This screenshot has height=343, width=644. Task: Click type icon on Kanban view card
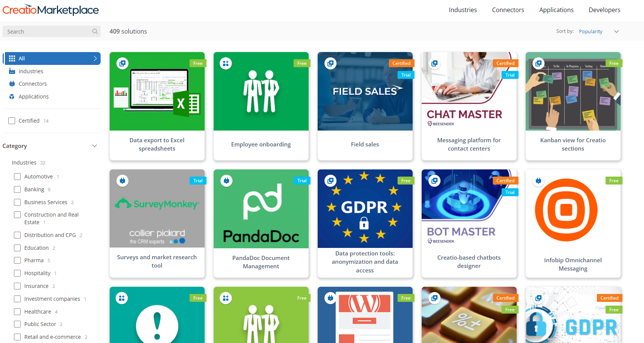538,63
